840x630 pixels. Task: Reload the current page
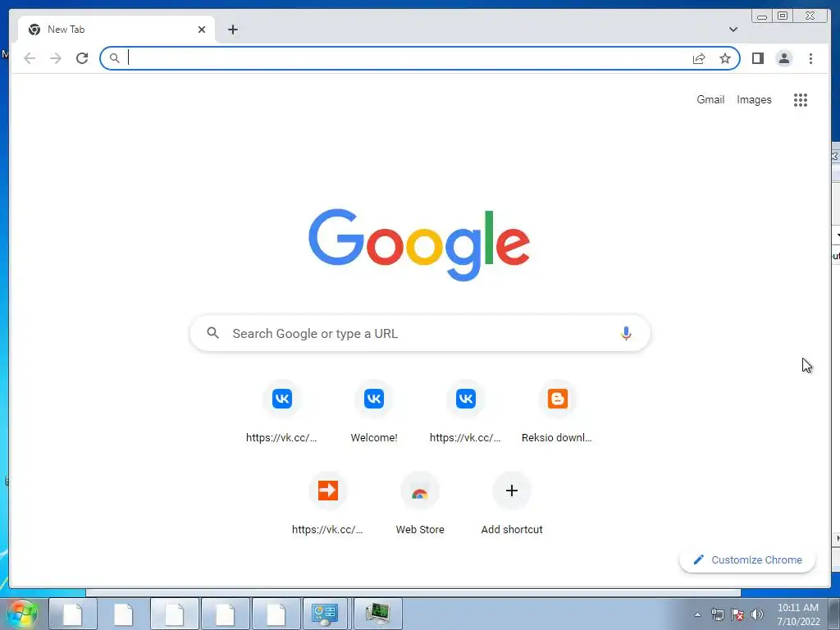coord(82,58)
